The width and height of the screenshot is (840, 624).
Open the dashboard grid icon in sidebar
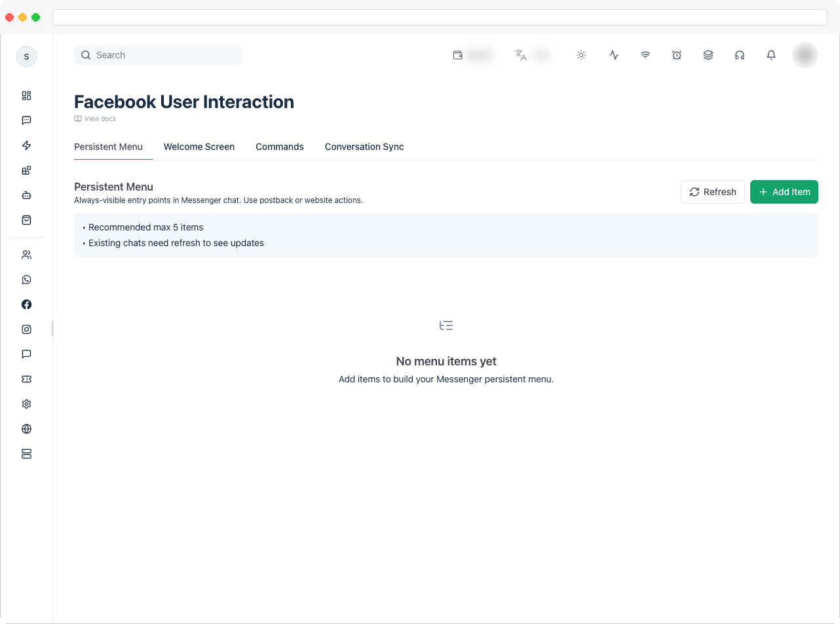[x=26, y=96]
